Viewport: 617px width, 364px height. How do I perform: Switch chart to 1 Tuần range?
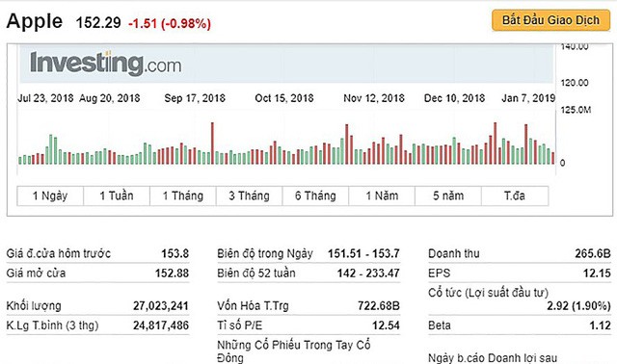117,195
